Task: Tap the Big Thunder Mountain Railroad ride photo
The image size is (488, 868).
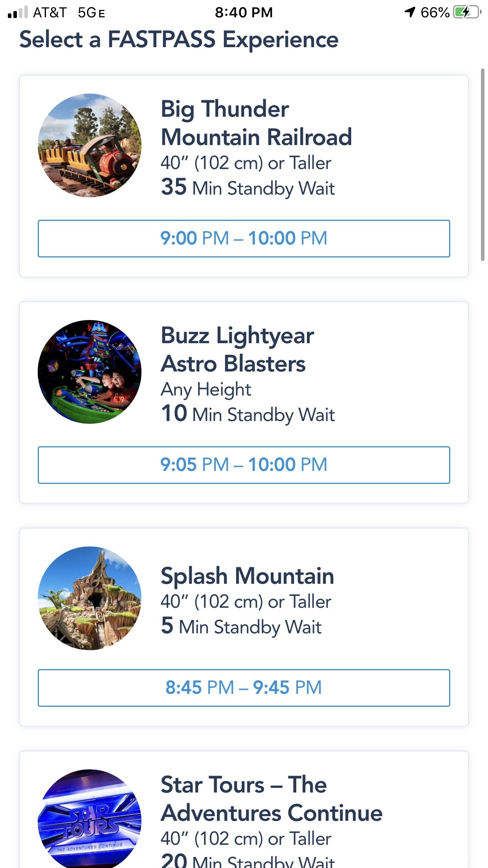Action: pyautogui.click(x=90, y=145)
